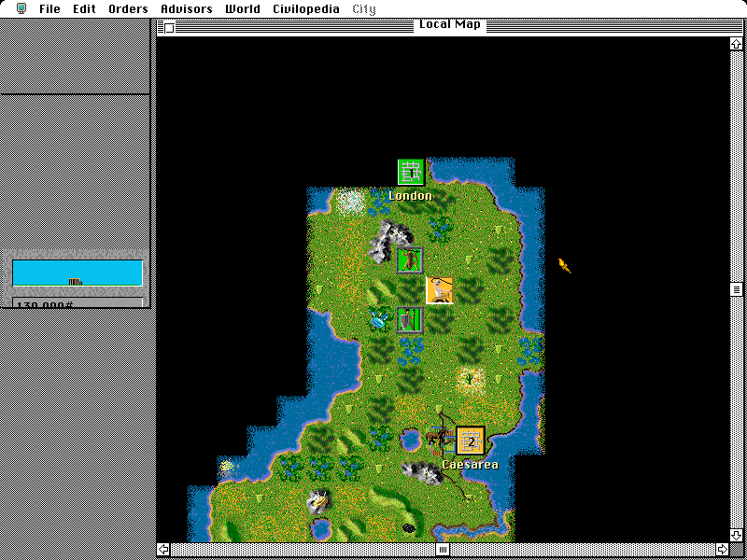Open the Civilopedia menu
This screenshot has width=747, height=560.
pos(306,8)
